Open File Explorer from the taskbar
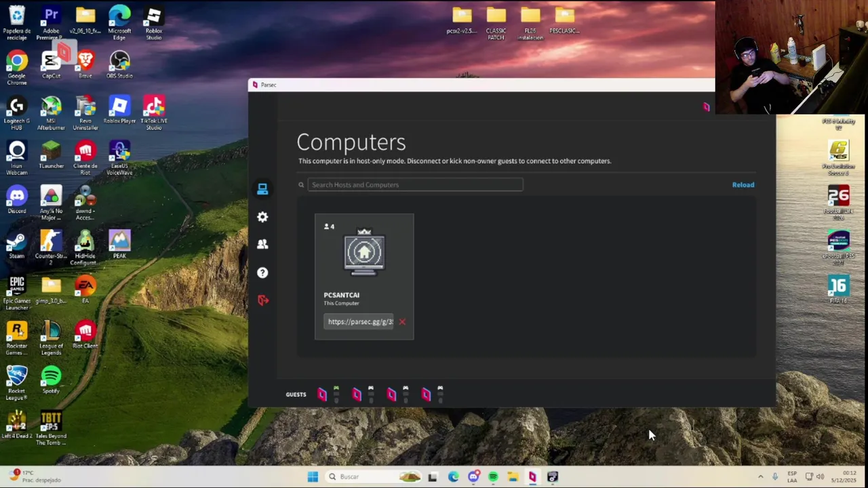The image size is (868, 488). tap(513, 477)
